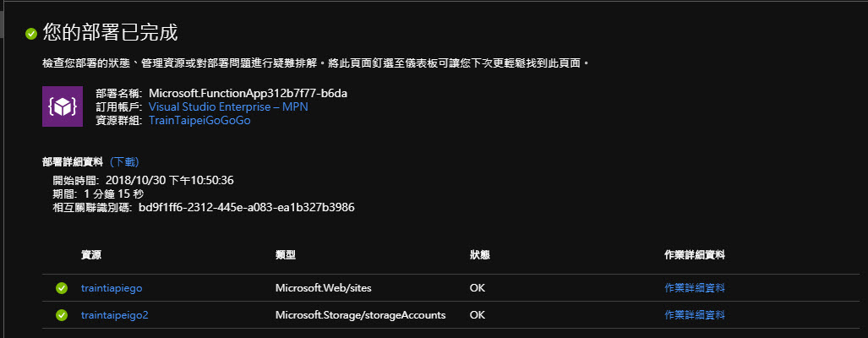The width and height of the screenshot is (868, 338).
Task: Click the green status check for traintiapiego
Action: point(62,288)
